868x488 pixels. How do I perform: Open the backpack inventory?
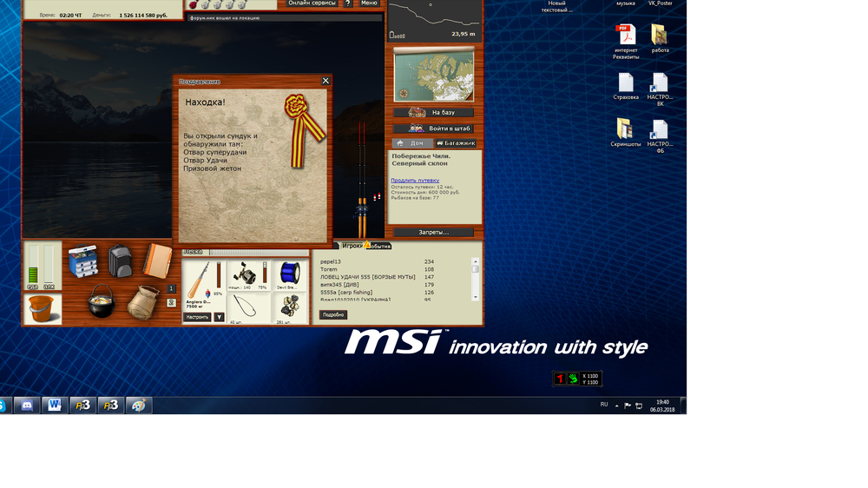(x=120, y=260)
